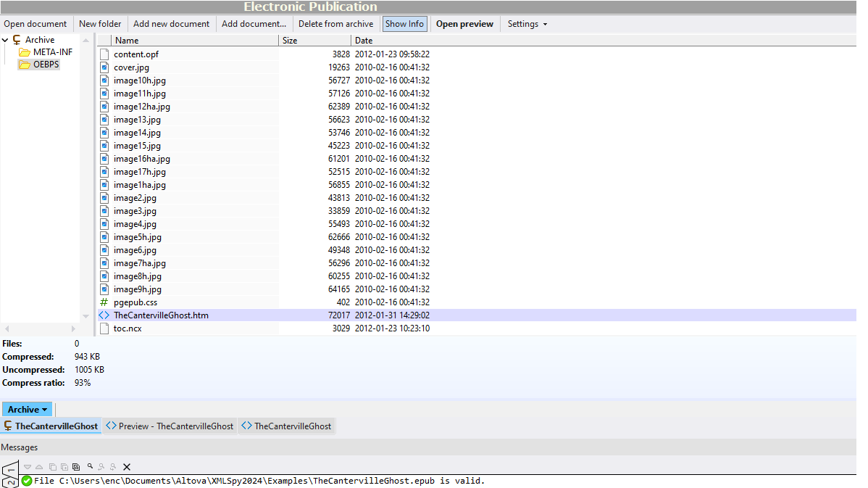
Task: Click the Copy Message icon in Messages toolbar
Action: tap(52, 467)
